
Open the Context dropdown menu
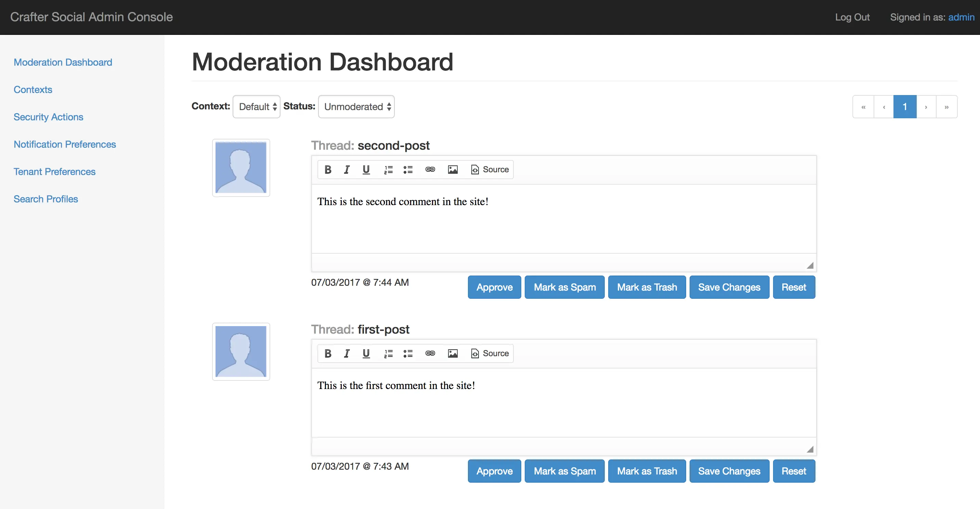pos(256,106)
